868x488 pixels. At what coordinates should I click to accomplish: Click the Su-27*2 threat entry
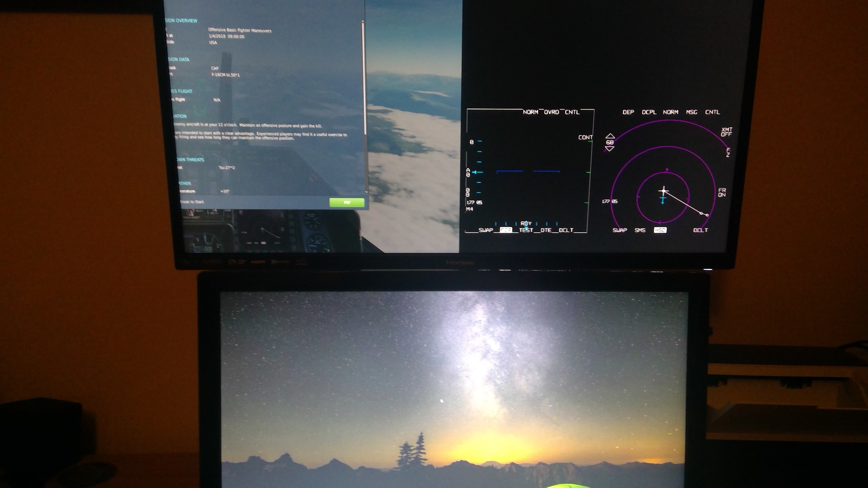[227, 168]
